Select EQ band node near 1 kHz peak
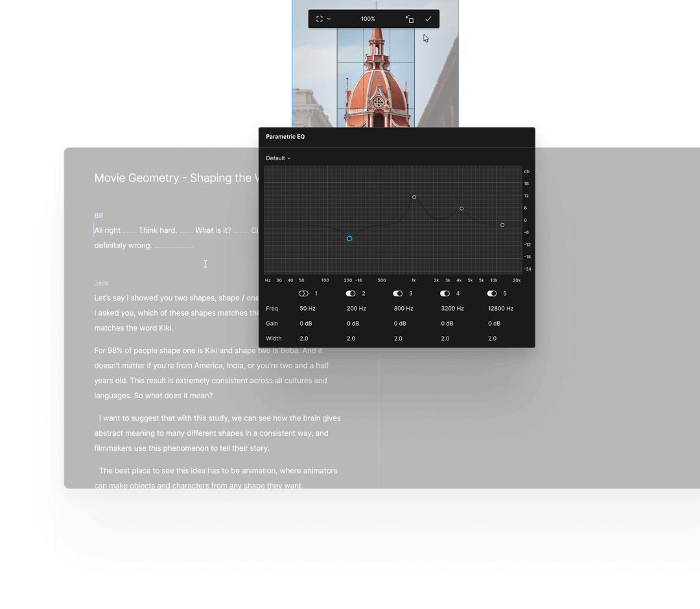The width and height of the screenshot is (700, 609). pyautogui.click(x=414, y=197)
